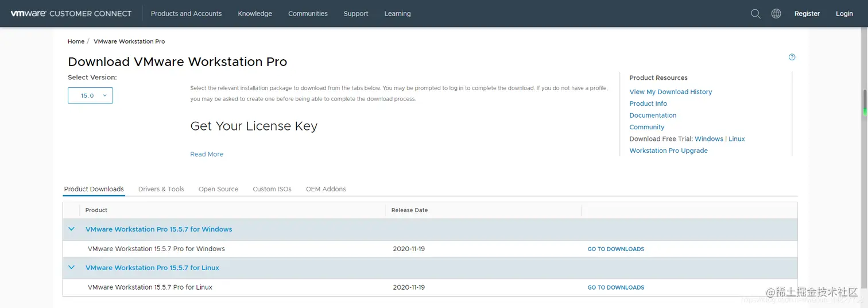This screenshot has width=868, height=308.
Task: Open the Support menu
Action: coord(356,13)
